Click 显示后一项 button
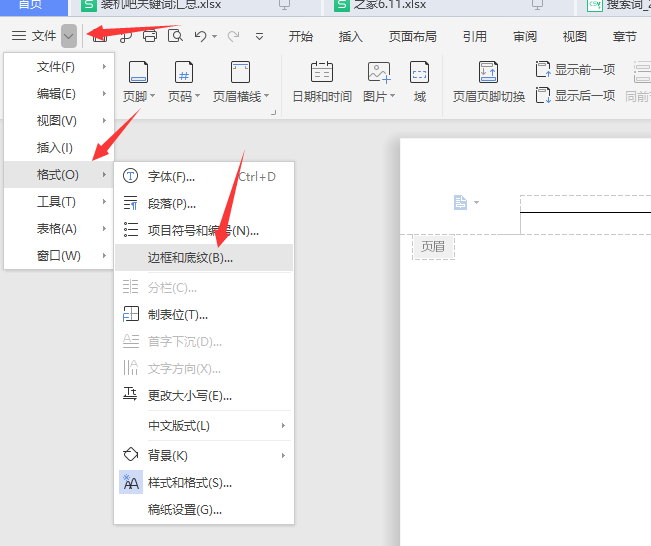 tap(576, 96)
